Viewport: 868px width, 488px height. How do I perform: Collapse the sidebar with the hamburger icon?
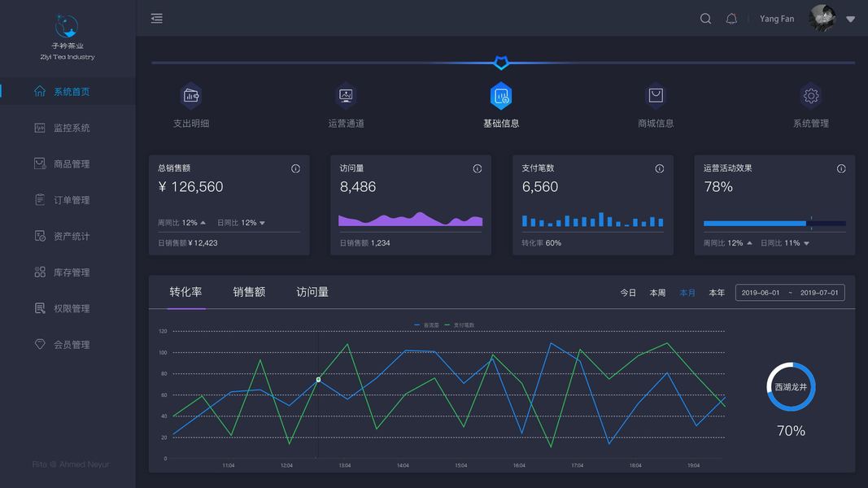(x=157, y=19)
